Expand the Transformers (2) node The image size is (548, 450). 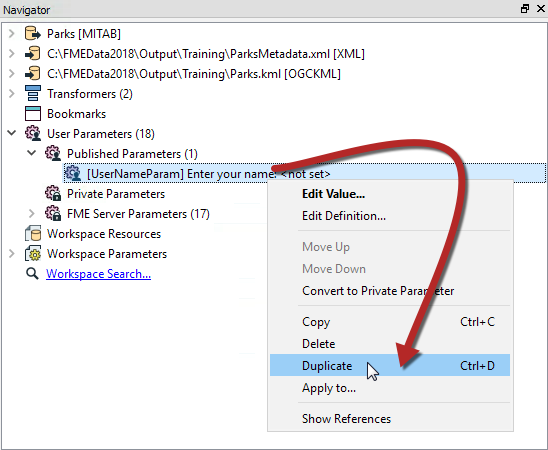point(12,94)
